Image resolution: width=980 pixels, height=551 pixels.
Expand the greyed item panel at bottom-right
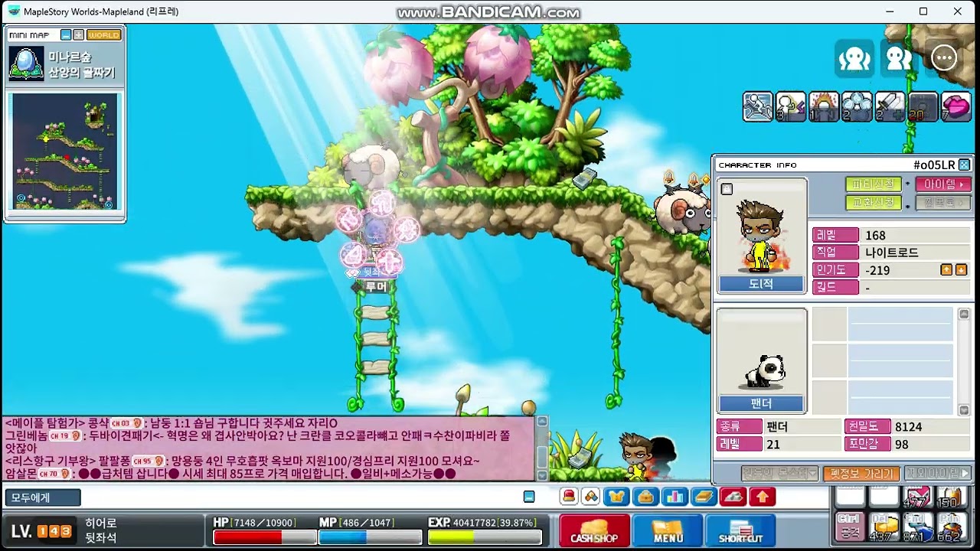coord(938,474)
